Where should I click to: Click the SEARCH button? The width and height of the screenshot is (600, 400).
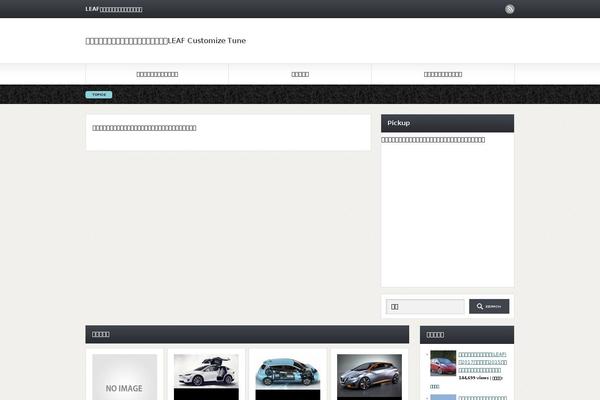489,307
